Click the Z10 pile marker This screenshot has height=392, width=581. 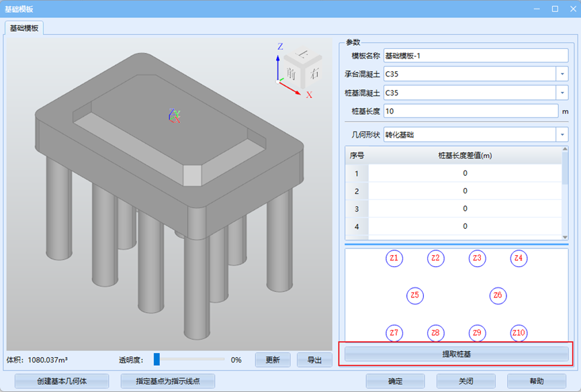pyautogui.click(x=518, y=332)
